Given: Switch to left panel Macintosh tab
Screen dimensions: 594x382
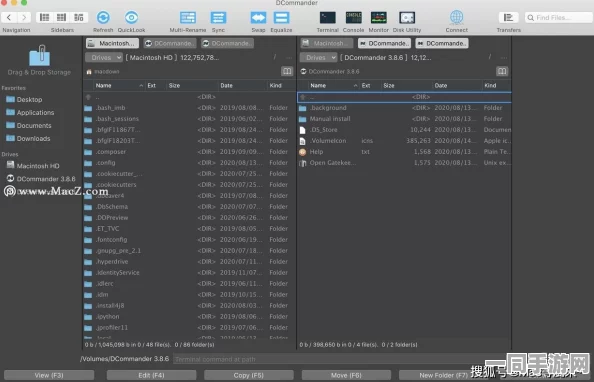Looking at the screenshot, I should [112, 43].
